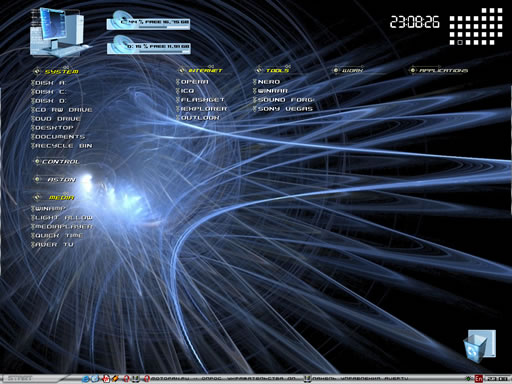Expand the Work menu group
The image size is (512, 384).
[348, 70]
